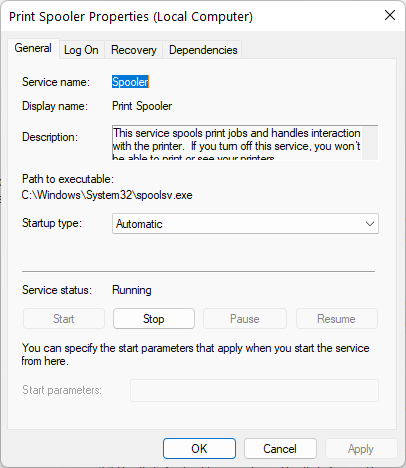Click the Startup type chevron arrow

[x=370, y=224]
